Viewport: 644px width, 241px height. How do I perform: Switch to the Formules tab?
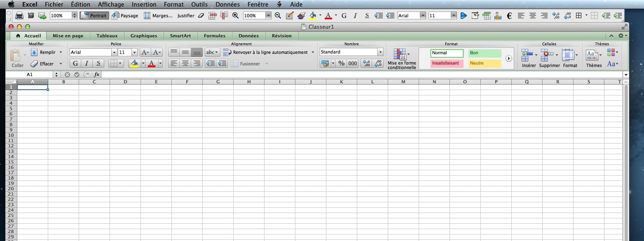tap(214, 36)
